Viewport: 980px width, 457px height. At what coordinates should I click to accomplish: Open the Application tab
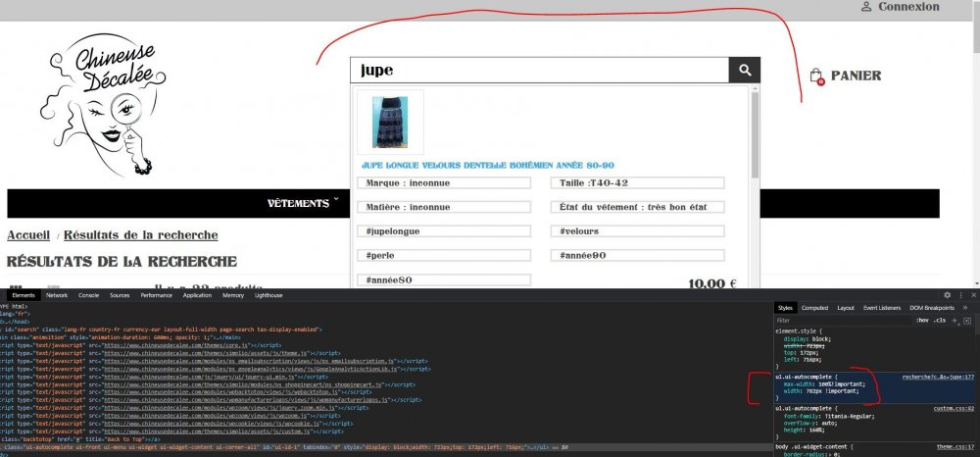[x=198, y=295]
